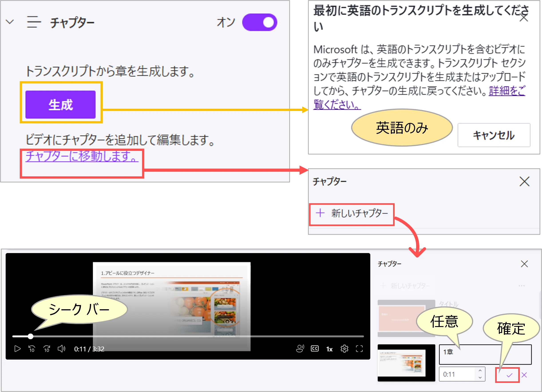This screenshot has height=392, width=542.
Task: Turn off the チャプター toggle switch
Action: click(259, 22)
